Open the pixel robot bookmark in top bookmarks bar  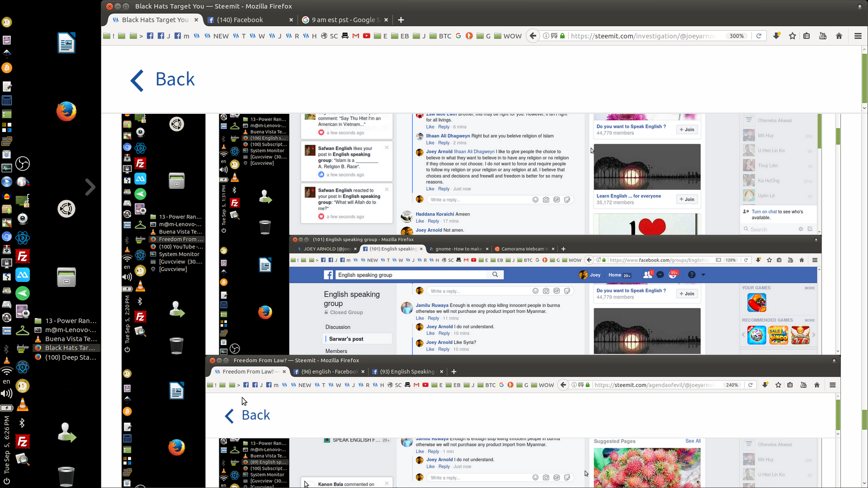point(345,36)
